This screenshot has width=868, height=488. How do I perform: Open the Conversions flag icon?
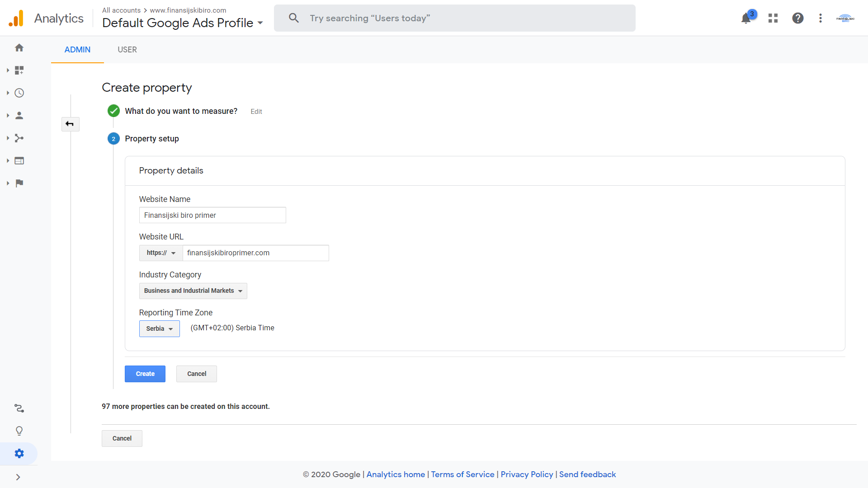19,183
